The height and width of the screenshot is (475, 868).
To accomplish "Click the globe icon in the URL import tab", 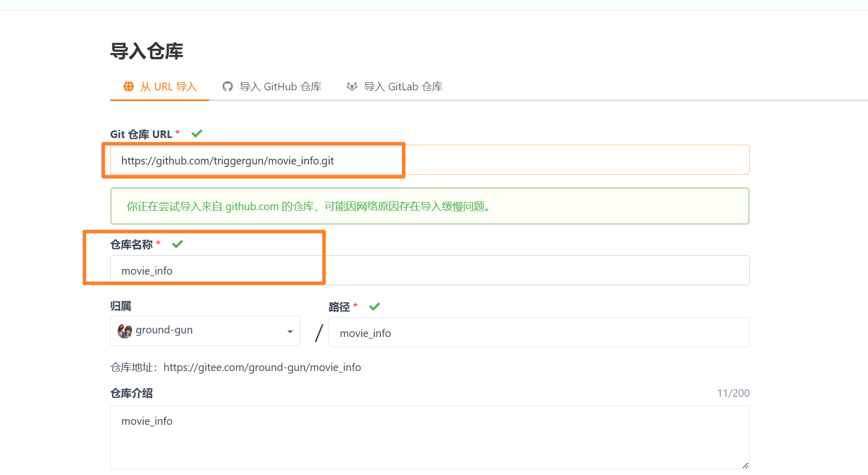I will 129,86.
